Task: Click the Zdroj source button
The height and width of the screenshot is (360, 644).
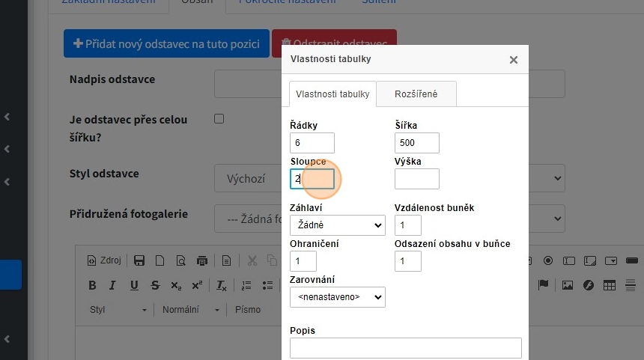Action: [x=104, y=260]
